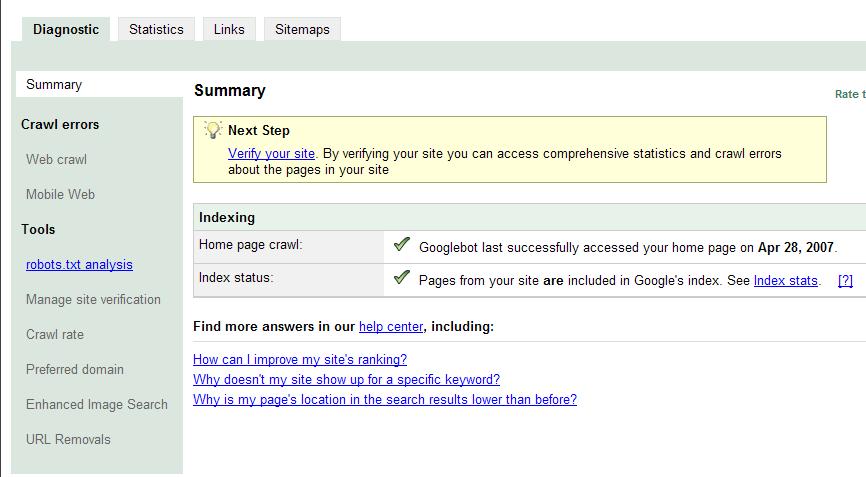Image resolution: width=866 pixels, height=477 pixels.
Task: Go to the Sitemaps tab
Action: pos(302,29)
